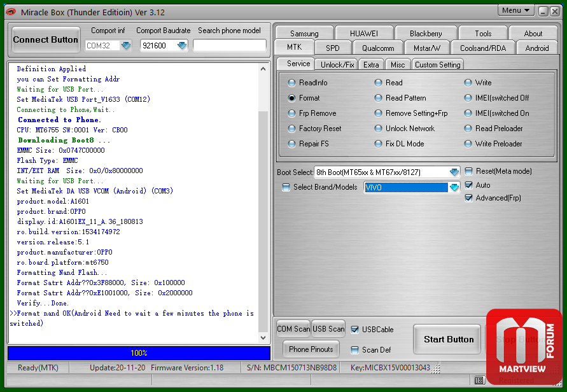Click the 'product.model:A1601' log line
Viewport: 567px width, 392px height.
53,201
